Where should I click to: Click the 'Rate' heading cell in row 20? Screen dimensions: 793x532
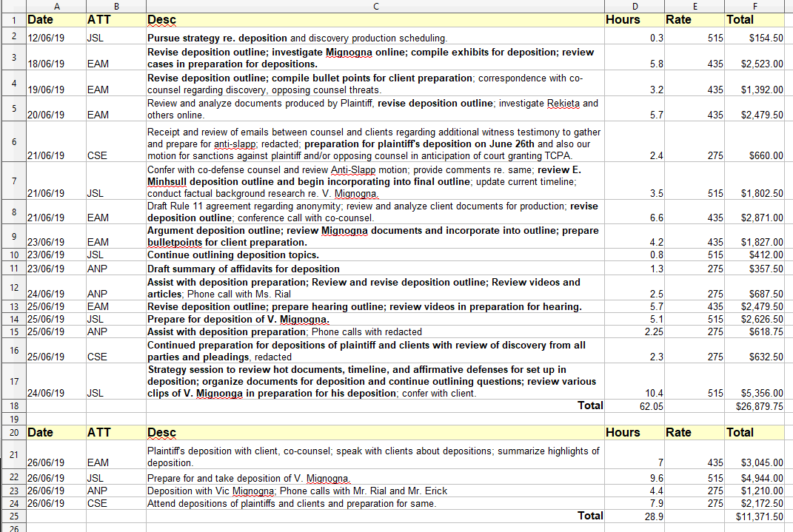click(695, 432)
